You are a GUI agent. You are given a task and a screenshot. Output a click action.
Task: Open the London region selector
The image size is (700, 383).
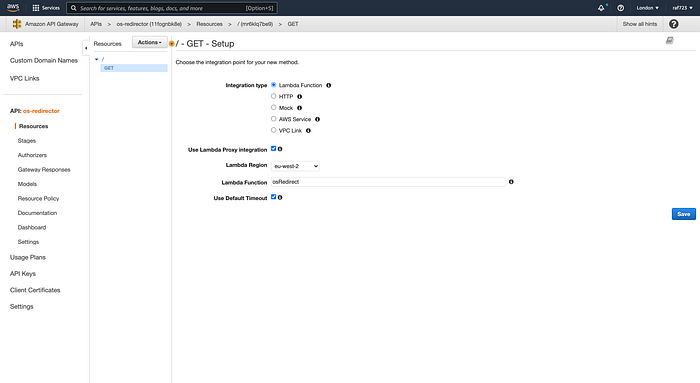click(647, 8)
